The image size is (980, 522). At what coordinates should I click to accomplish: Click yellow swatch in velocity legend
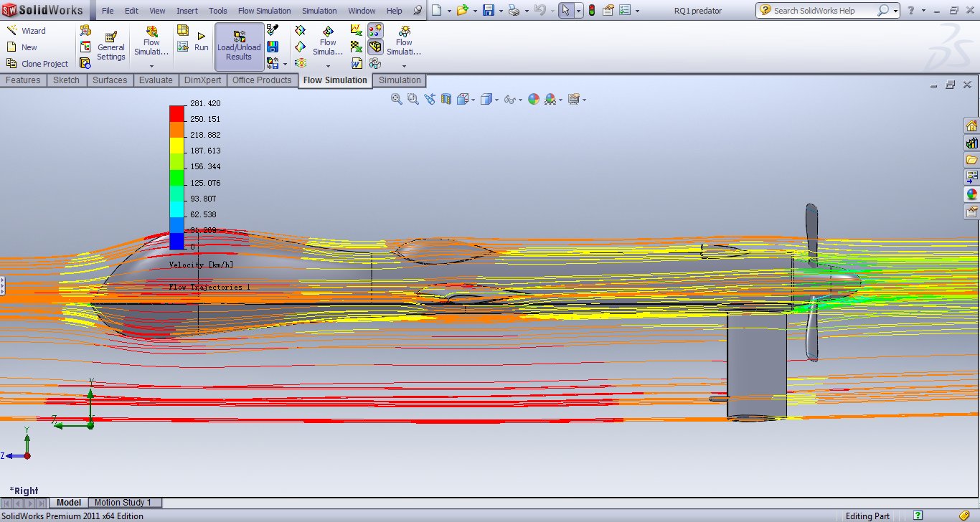[x=176, y=144]
